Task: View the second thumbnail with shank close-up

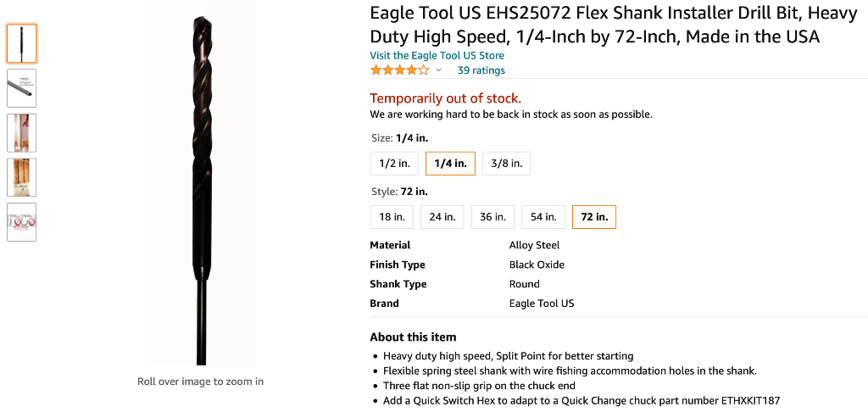Action: pos(21,88)
